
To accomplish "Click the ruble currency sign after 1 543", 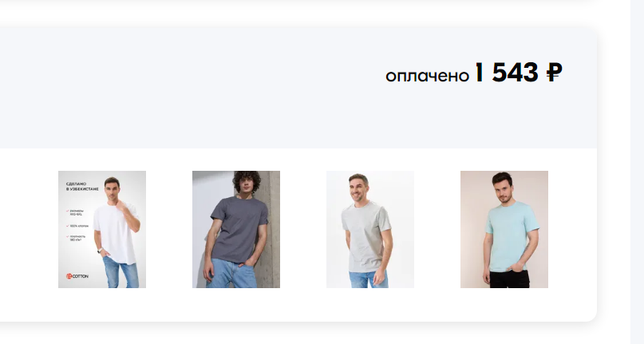I will pyautogui.click(x=554, y=73).
